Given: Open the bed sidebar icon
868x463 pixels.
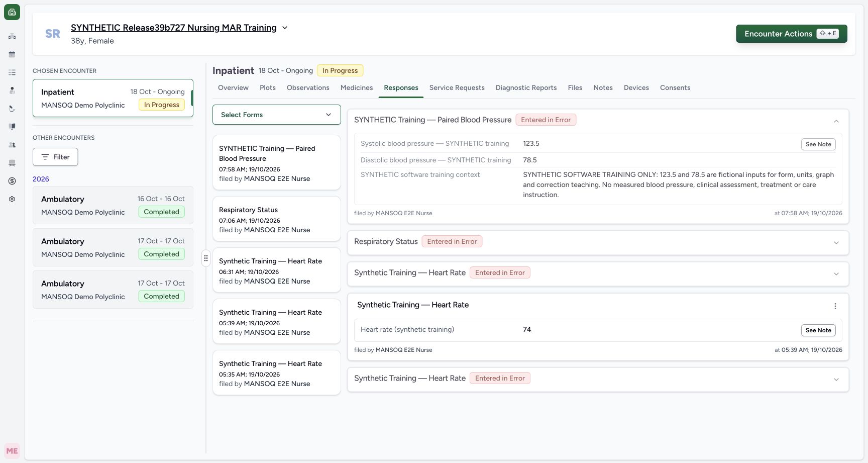Looking at the screenshot, I should [12, 163].
